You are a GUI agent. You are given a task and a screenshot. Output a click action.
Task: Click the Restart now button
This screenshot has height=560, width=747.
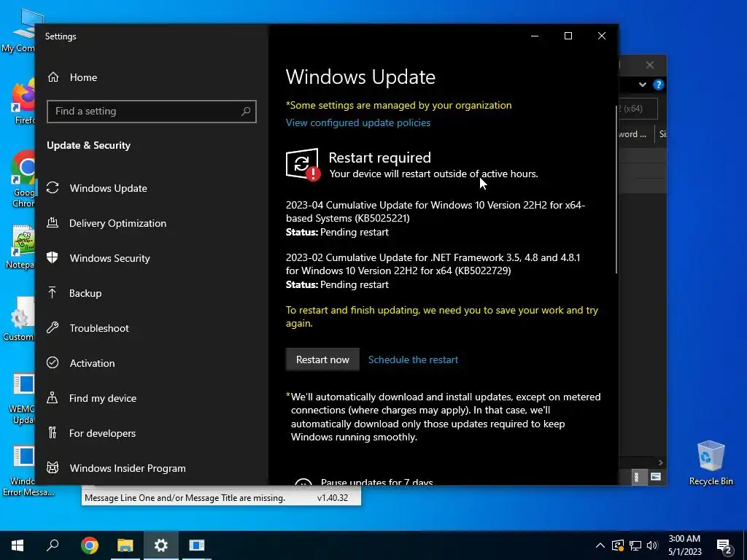(x=322, y=359)
